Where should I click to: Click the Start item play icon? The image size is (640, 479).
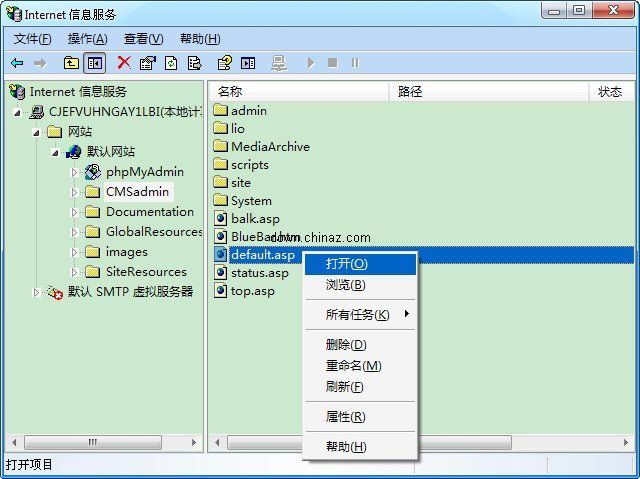coord(311,63)
